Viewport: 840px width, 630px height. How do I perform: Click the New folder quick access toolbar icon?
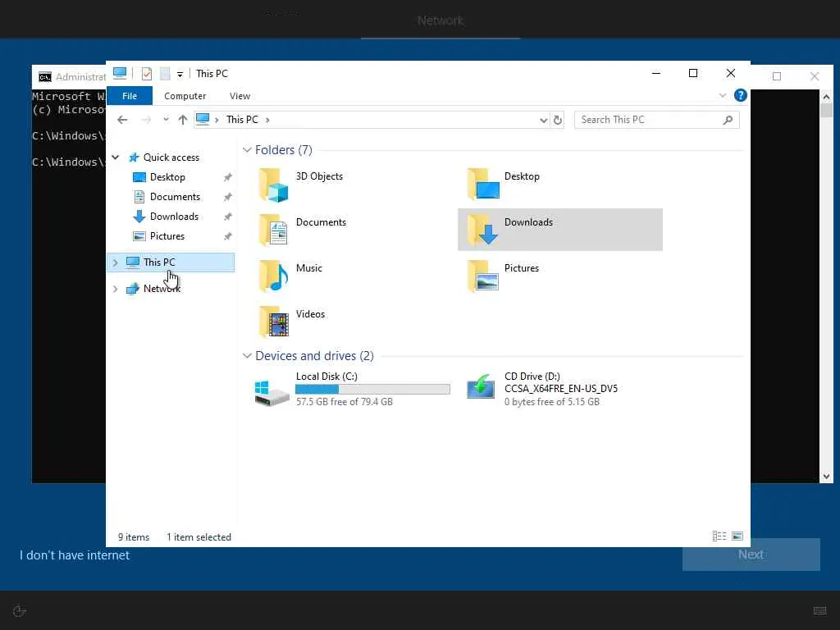pos(165,74)
